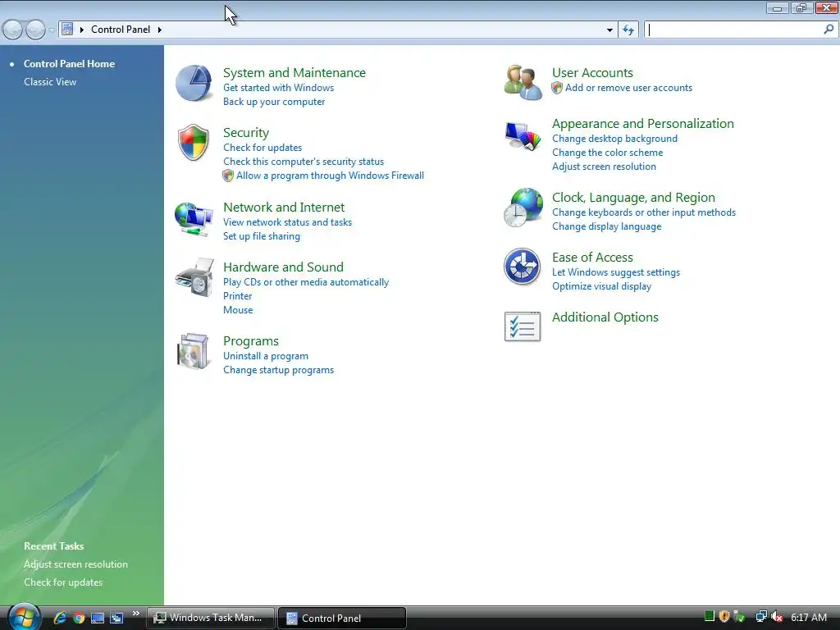Click the Control Panel breadcrumb text
This screenshot has height=630, width=840.
coord(121,30)
